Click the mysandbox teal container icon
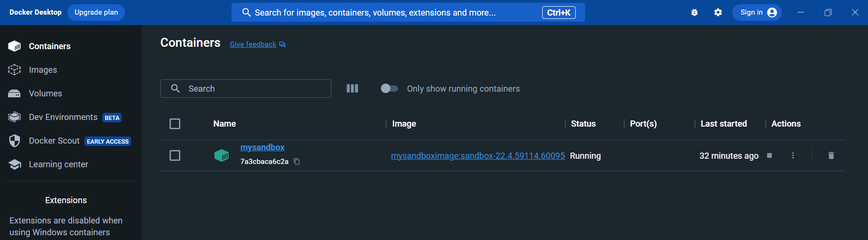Viewport: 868px width, 240px height. point(222,155)
